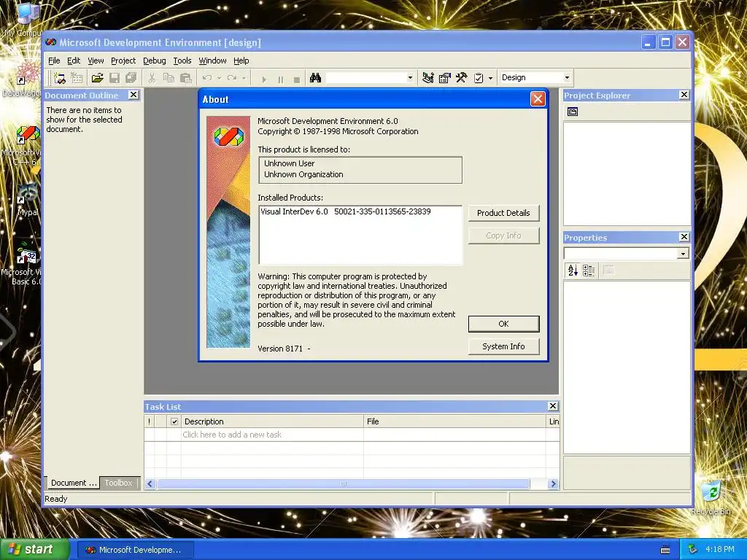This screenshot has height=560, width=747.
Task: Open the Undo history dropdown arrow
Action: click(x=219, y=78)
